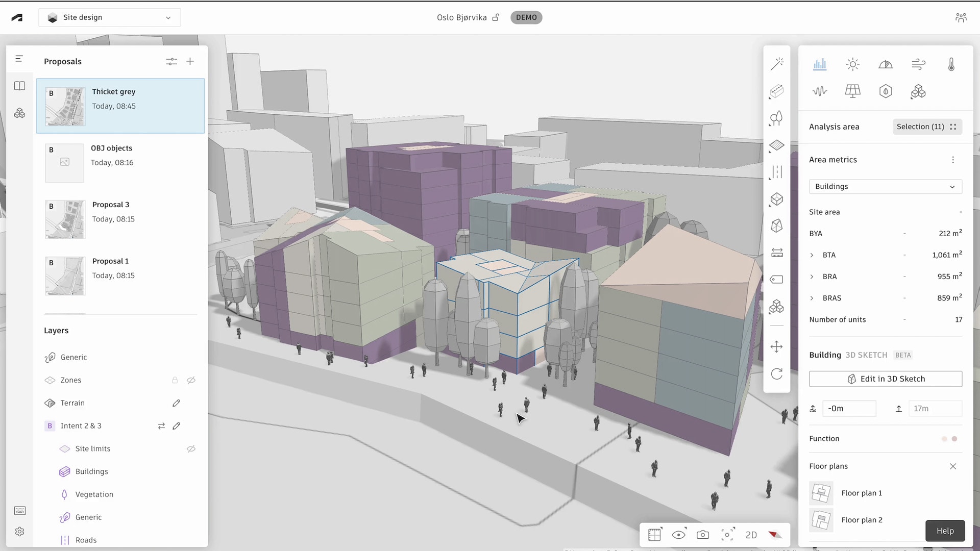Toggle visibility of Site limits
The width and height of the screenshot is (980, 551).
click(x=191, y=448)
